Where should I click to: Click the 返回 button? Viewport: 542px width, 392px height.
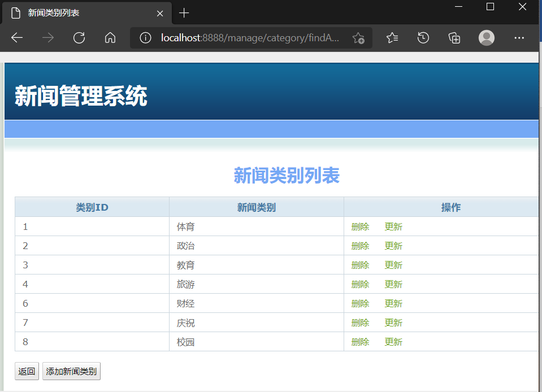[x=27, y=371]
